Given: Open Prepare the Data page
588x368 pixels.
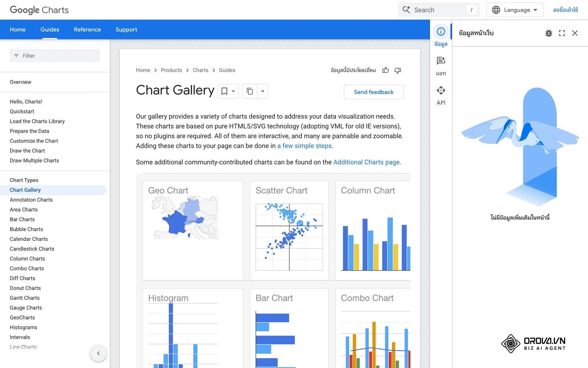Looking at the screenshot, I should (29, 131).
